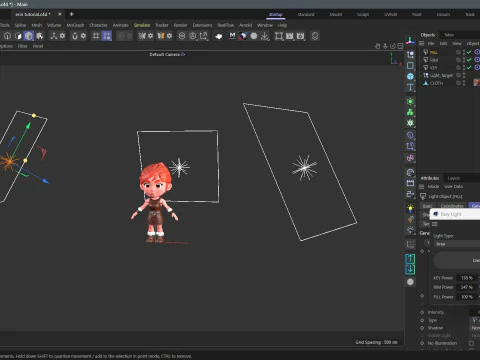This screenshot has width=480, height=360.
Task: Open the viewport Filter menu
Action: pyautogui.click(x=22, y=46)
